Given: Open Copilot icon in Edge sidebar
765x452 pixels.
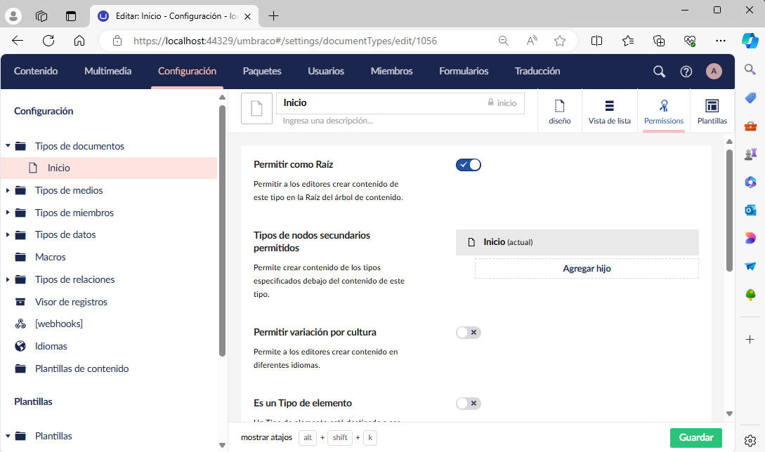Looking at the screenshot, I should tap(750, 40).
